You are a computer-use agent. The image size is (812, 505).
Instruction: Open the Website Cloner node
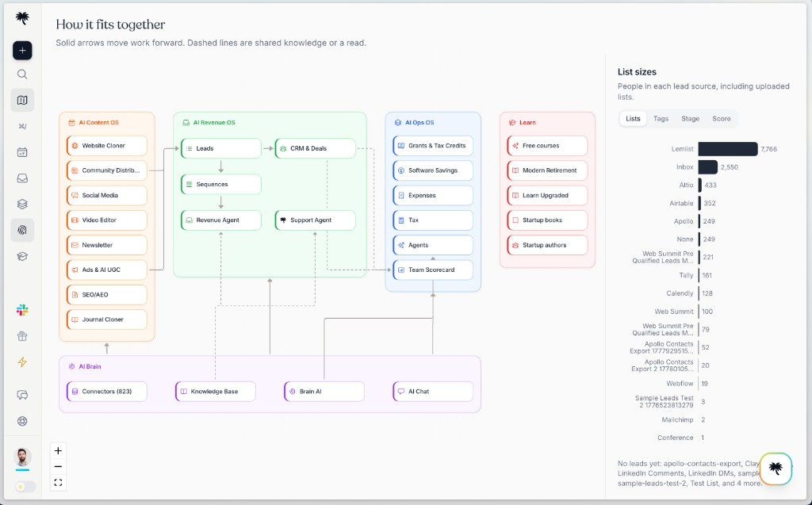(x=107, y=146)
